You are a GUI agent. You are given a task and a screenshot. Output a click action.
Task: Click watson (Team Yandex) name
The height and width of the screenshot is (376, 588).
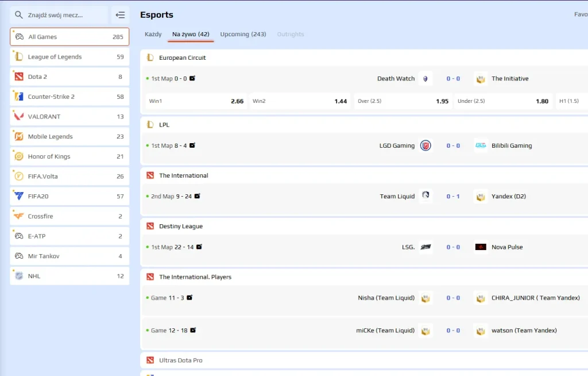pyautogui.click(x=524, y=331)
